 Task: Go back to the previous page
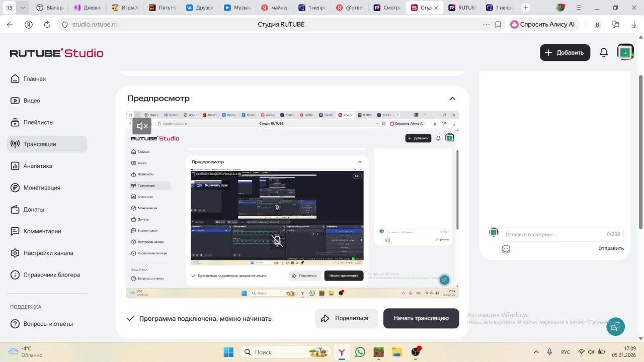(x=10, y=24)
